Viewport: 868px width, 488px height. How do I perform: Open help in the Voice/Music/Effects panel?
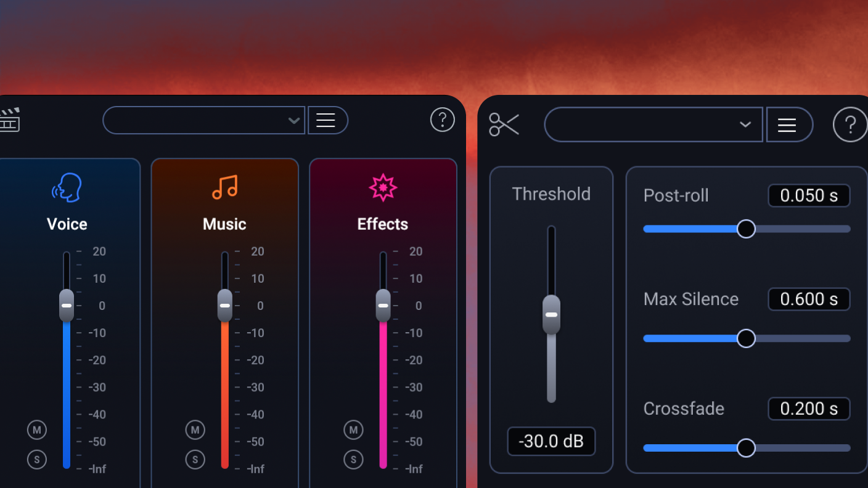pyautogui.click(x=442, y=120)
